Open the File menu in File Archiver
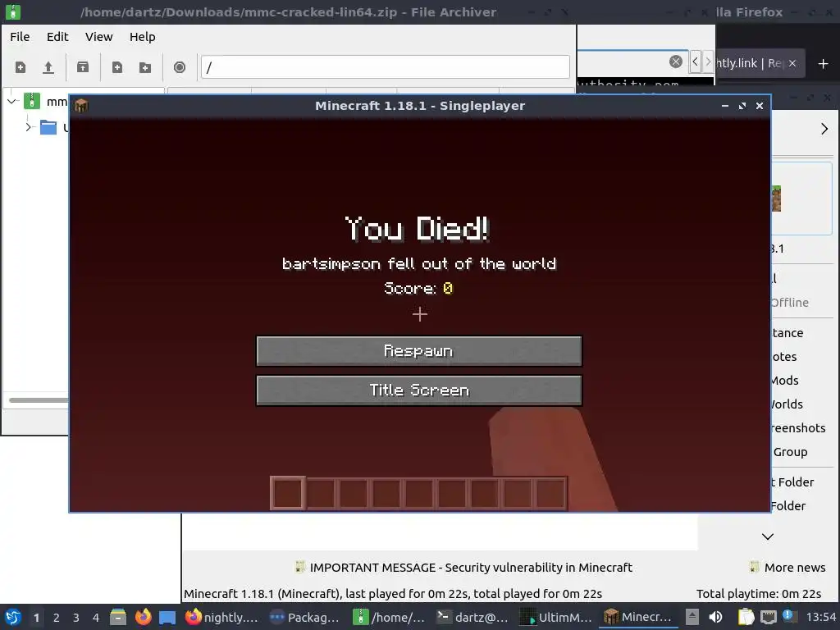 (20, 37)
